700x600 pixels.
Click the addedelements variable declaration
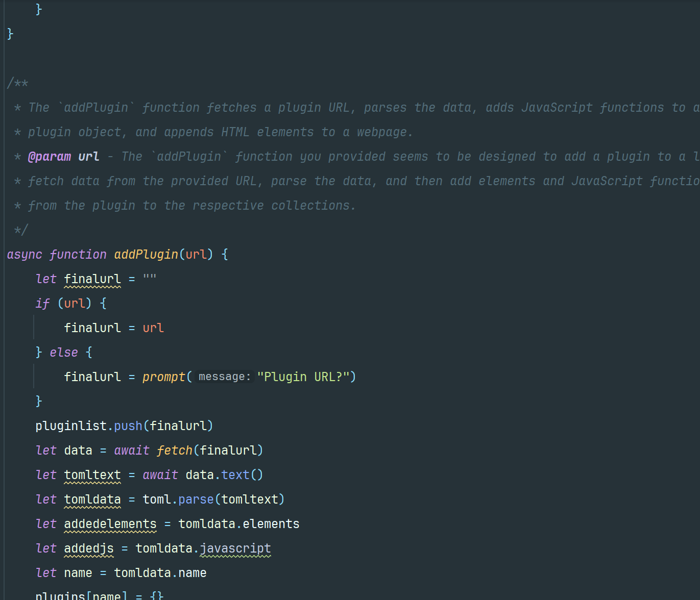tap(110, 523)
